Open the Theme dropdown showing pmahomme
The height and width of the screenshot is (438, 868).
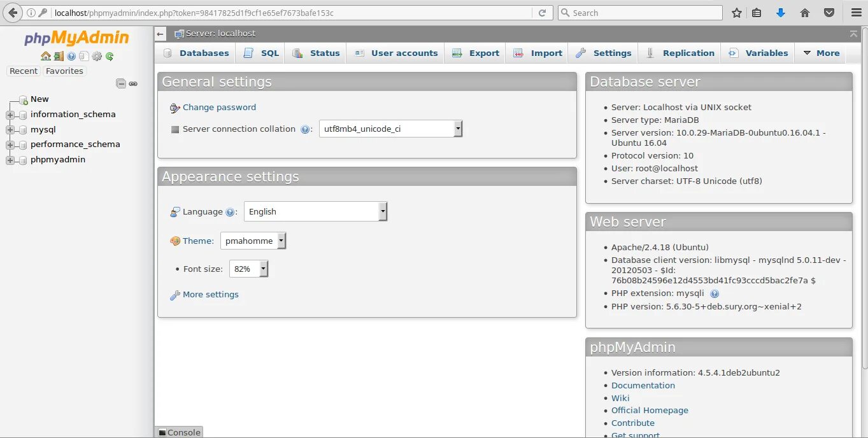coord(253,241)
